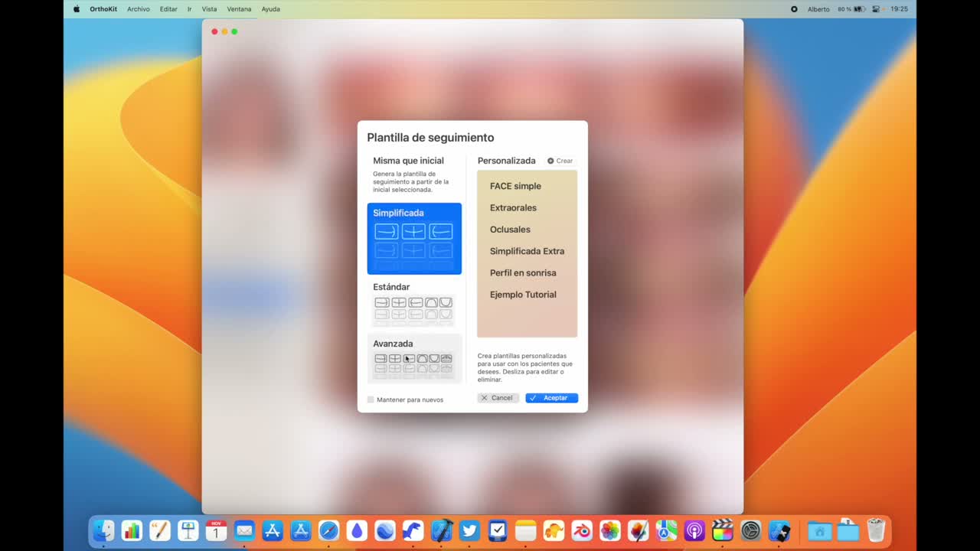Open the Ventana menu
Image resolution: width=980 pixels, height=551 pixels.
239,9
